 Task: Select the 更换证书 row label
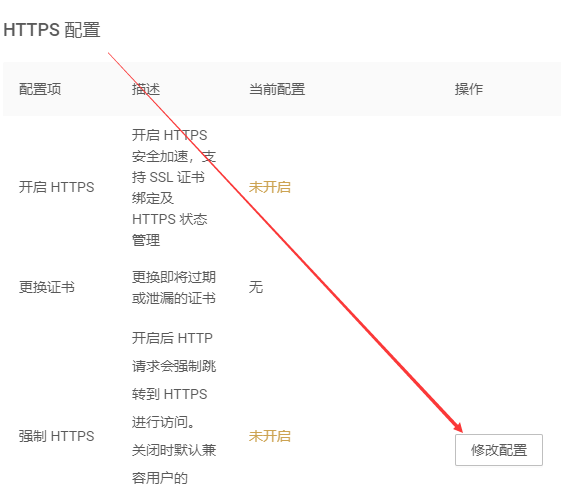(47, 287)
